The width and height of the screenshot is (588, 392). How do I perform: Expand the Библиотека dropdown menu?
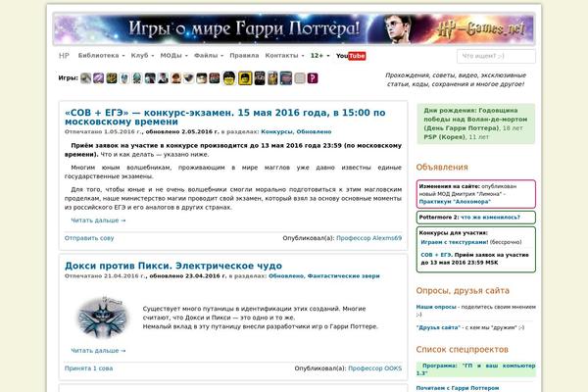[x=101, y=56]
